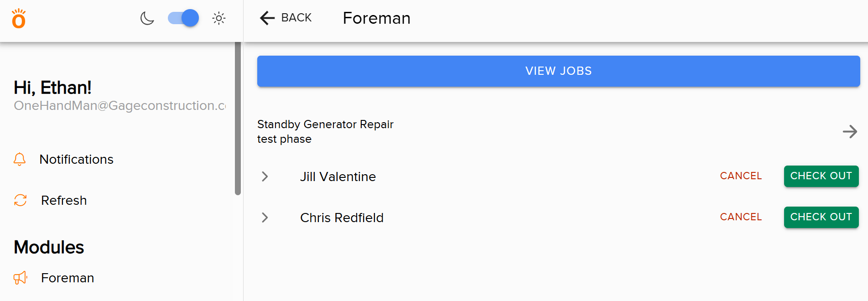Click the sidebar vertical scrollbar
This screenshot has height=301, width=868.
[238, 119]
